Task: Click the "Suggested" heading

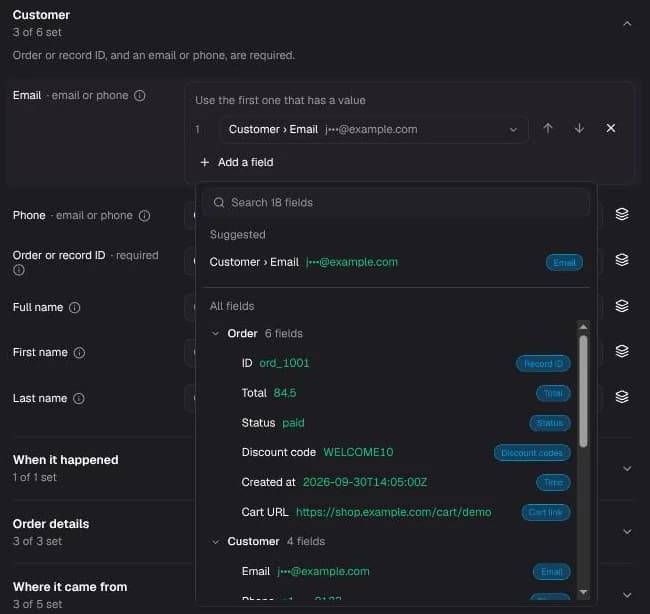Action: point(238,235)
